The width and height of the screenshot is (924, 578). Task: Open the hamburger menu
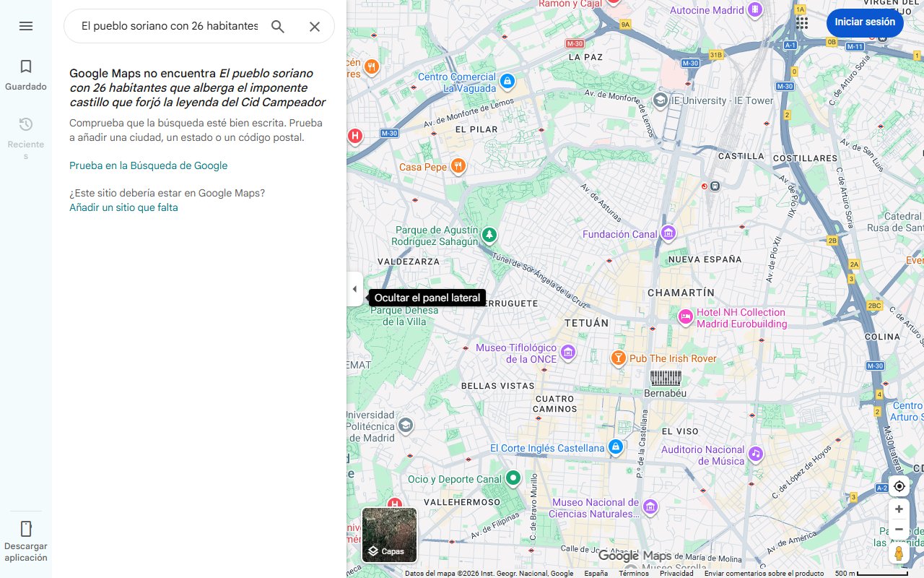[26, 26]
